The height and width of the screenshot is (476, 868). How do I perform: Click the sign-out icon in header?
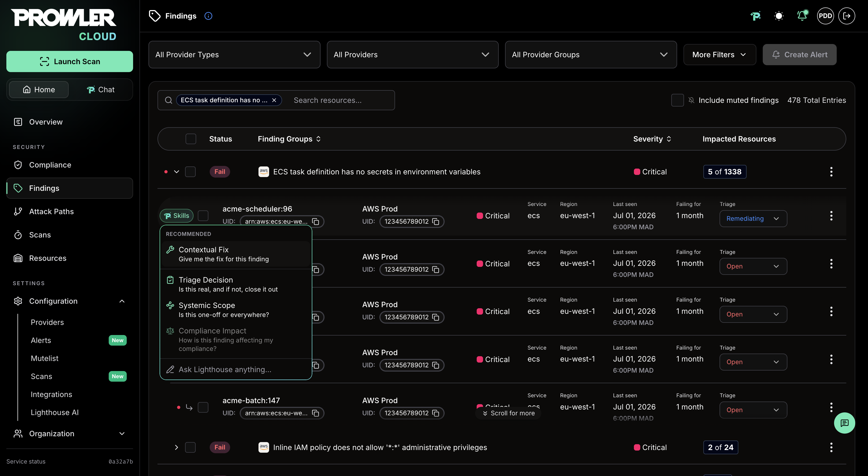point(847,16)
